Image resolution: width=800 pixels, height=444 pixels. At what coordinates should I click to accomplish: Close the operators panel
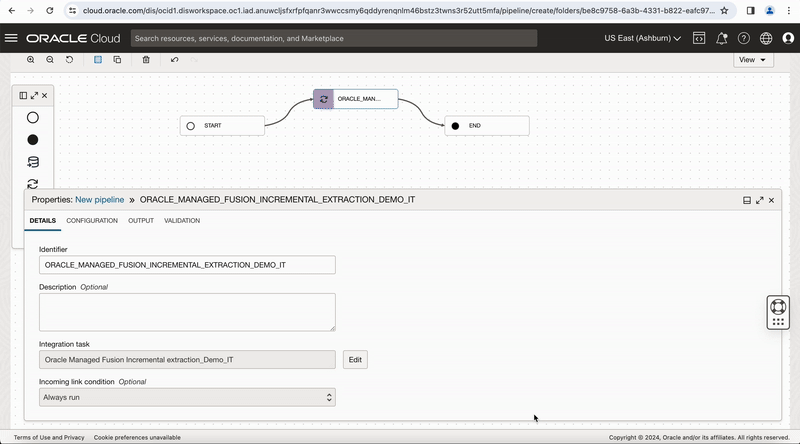point(44,95)
